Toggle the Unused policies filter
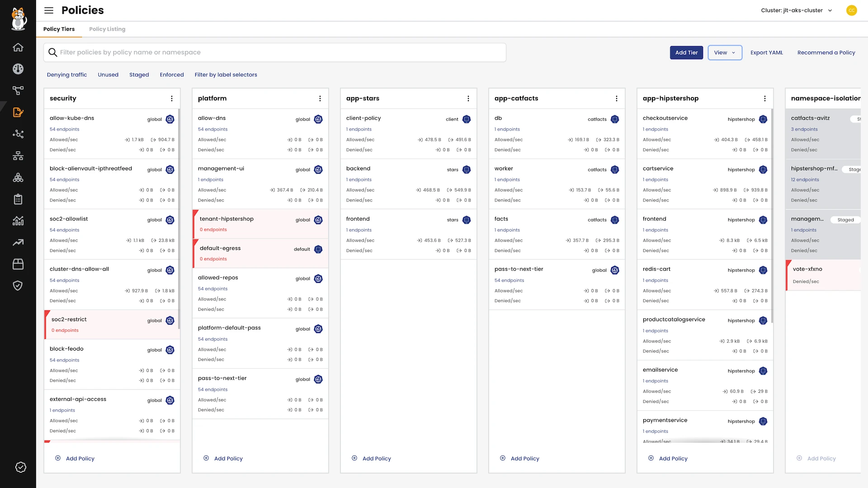868x488 pixels. pyautogui.click(x=108, y=75)
